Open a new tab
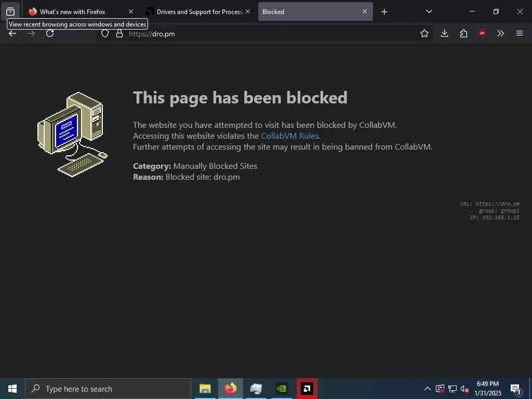Screen dimensions: 532x399 pyautogui.click(x=384, y=12)
